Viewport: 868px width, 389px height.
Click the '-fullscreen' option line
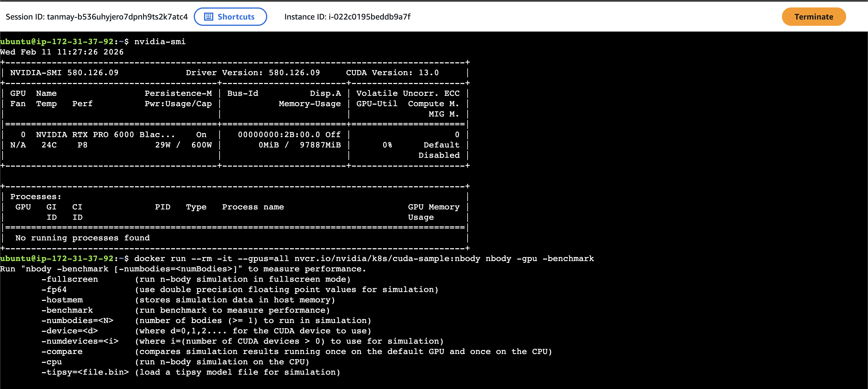pyautogui.click(x=196, y=279)
